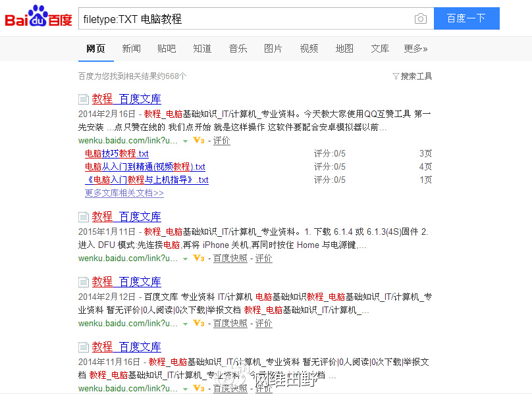The image size is (532, 394).
Task: Open the 2015年1月11日 result's wenku.baidu.com URL
Action: click(x=128, y=258)
